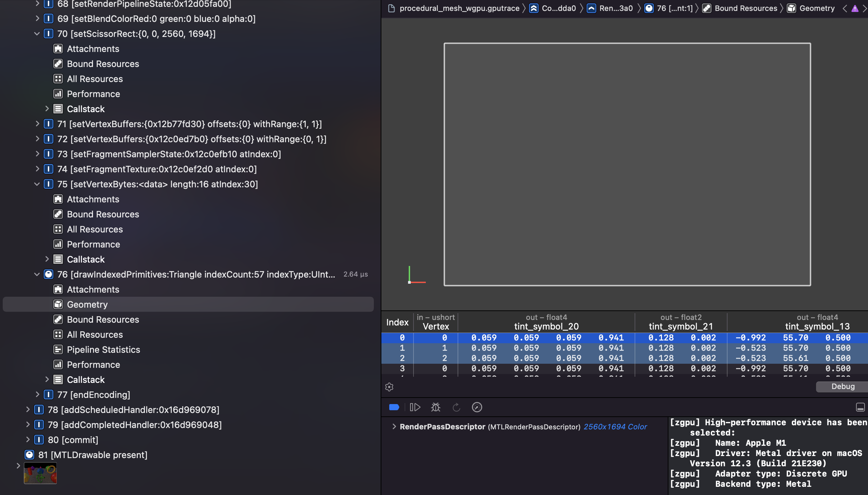Toggle the continue execution control
This screenshot has height=495, width=868.
(416, 407)
